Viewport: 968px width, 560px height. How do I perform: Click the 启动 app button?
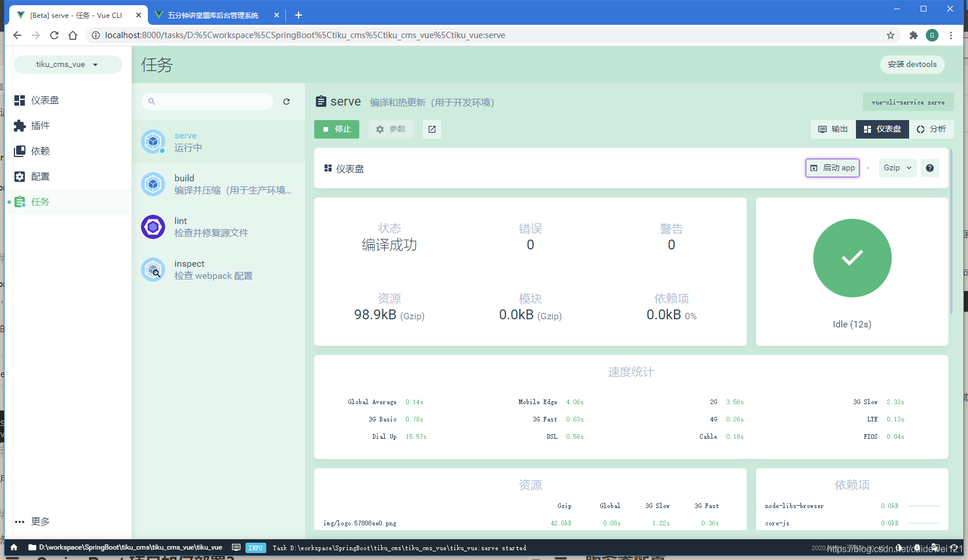832,167
